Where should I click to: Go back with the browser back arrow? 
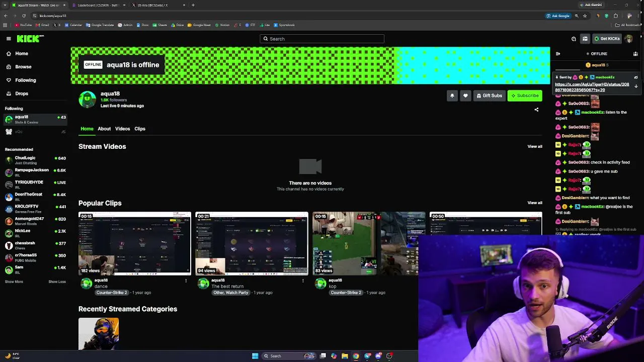(6, 16)
